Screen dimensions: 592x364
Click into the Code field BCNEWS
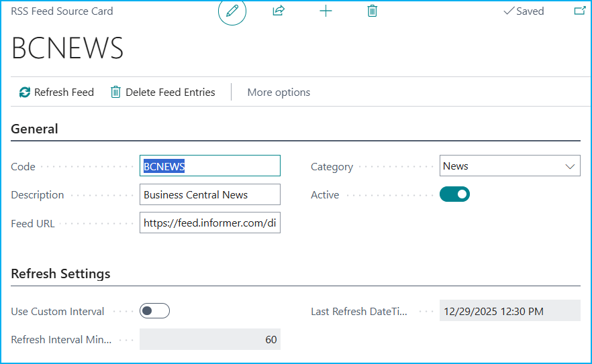(209, 166)
